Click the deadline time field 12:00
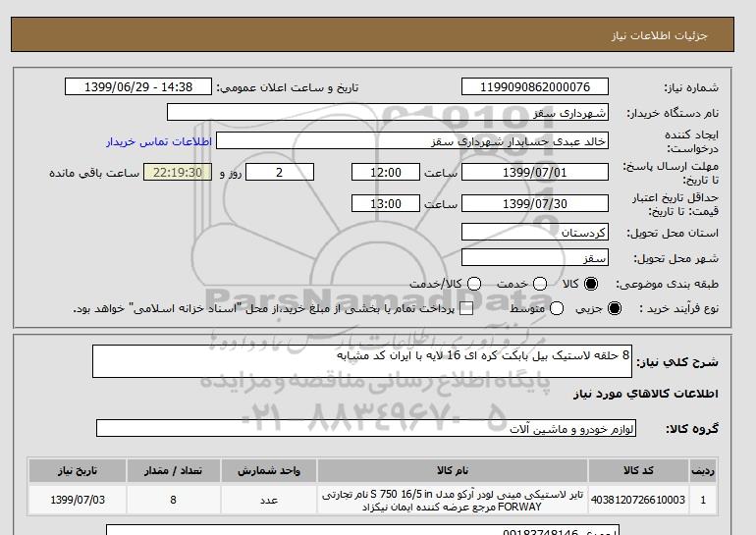 coord(386,172)
